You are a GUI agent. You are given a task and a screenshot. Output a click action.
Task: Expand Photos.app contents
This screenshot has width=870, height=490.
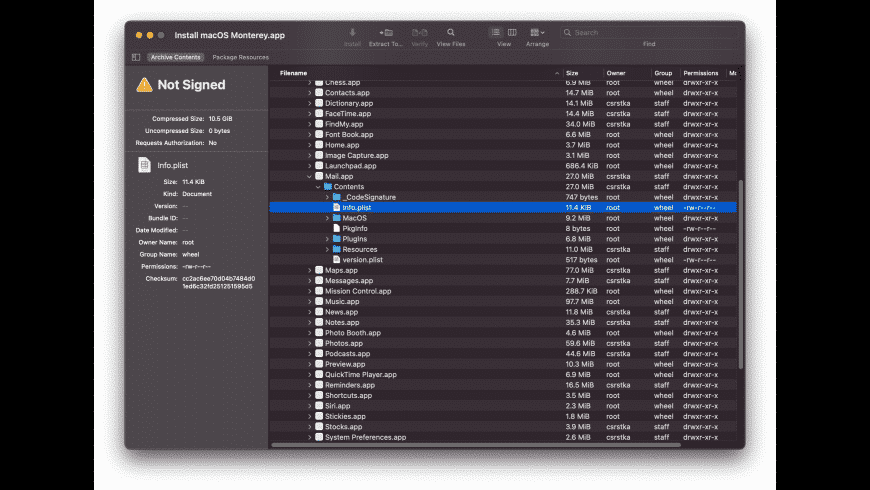pyautogui.click(x=310, y=343)
